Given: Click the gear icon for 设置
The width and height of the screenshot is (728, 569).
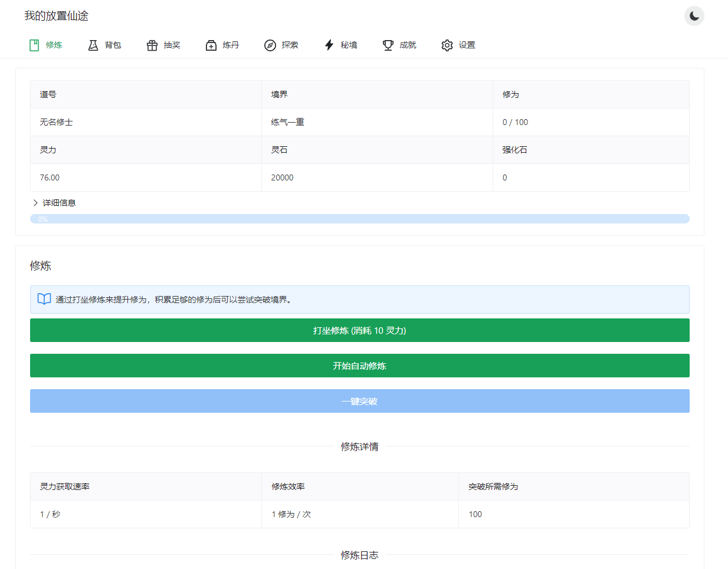Looking at the screenshot, I should 447,45.
